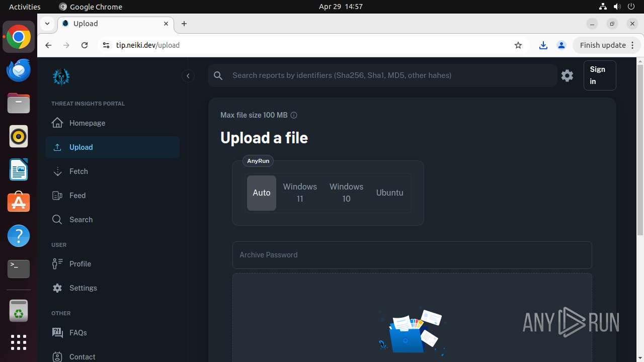Click the magnifier icon in search bar
This screenshot has width=644, height=362.
(x=218, y=75)
